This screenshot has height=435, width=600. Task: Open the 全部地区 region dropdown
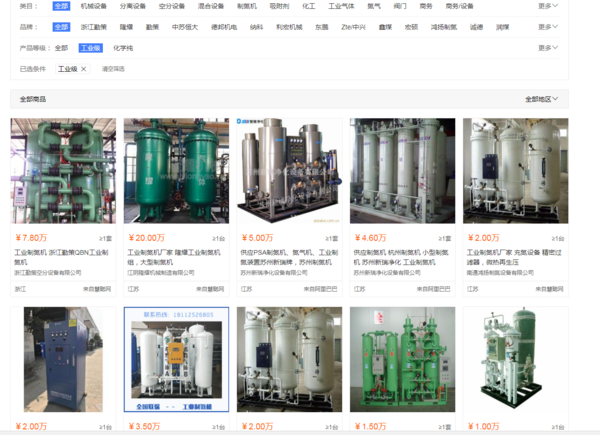[x=546, y=99]
